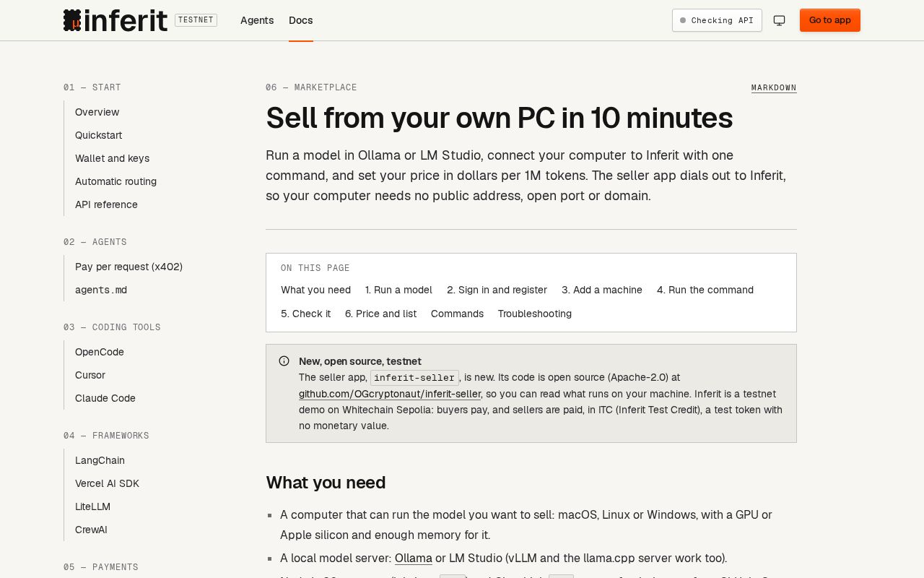Open Overview in the sidebar

click(97, 112)
